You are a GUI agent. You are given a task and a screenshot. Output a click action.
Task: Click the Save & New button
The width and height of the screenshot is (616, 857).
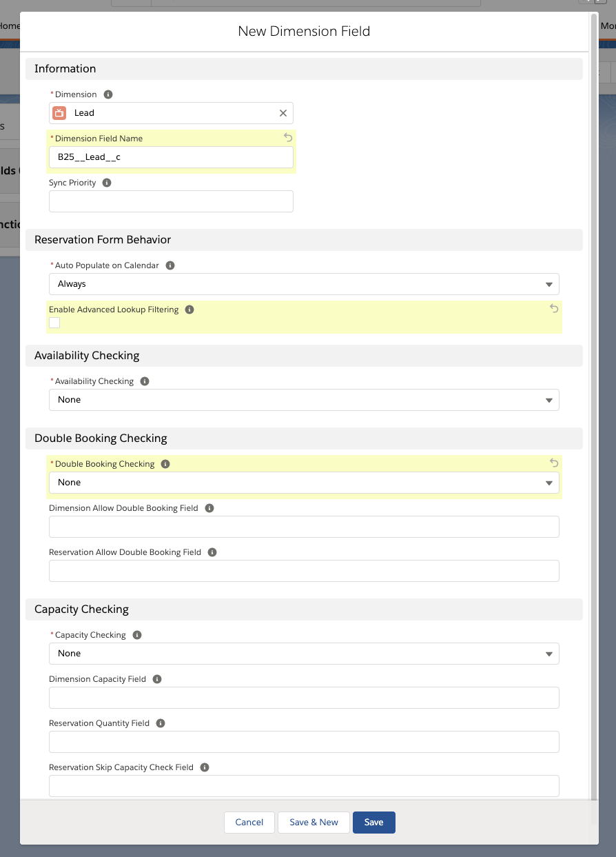coord(314,823)
